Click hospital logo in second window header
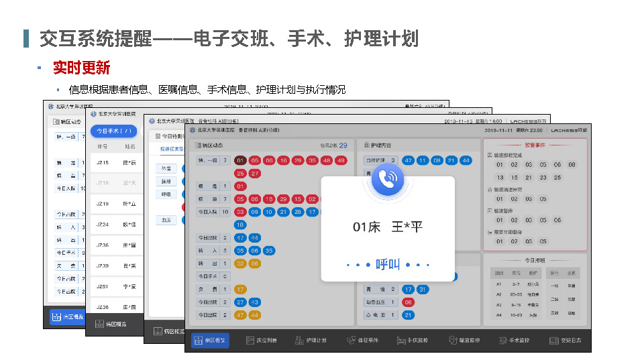The height and width of the screenshot is (362, 644). click(93, 114)
